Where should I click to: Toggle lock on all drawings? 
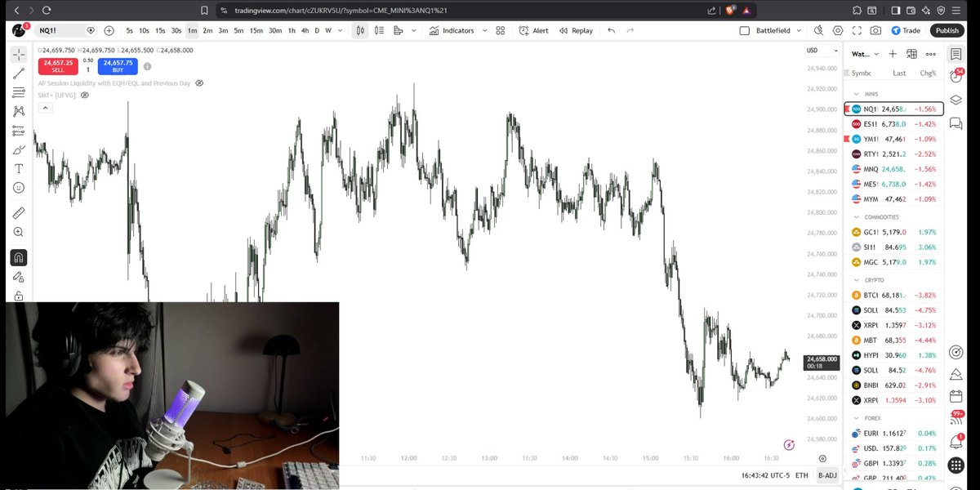[18, 295]
